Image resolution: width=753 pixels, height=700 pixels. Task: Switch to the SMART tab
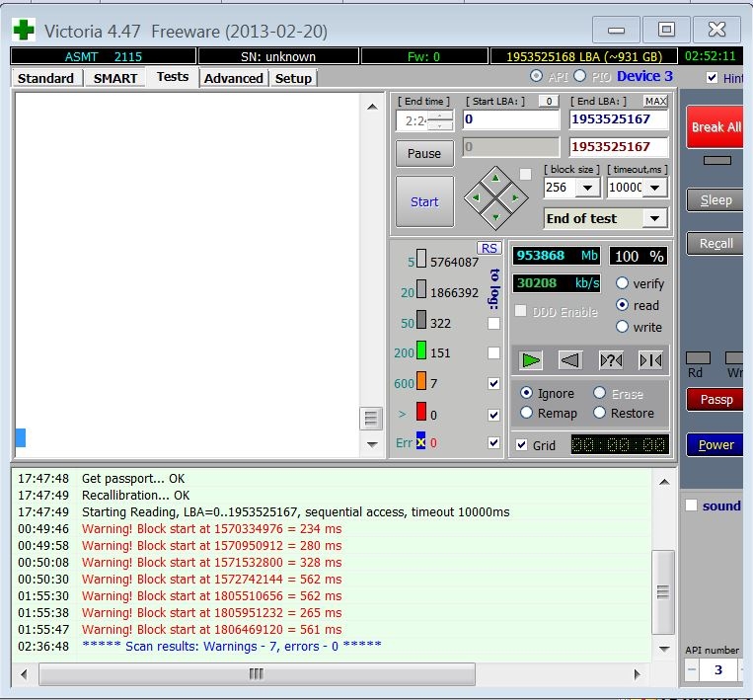(115, 78)
